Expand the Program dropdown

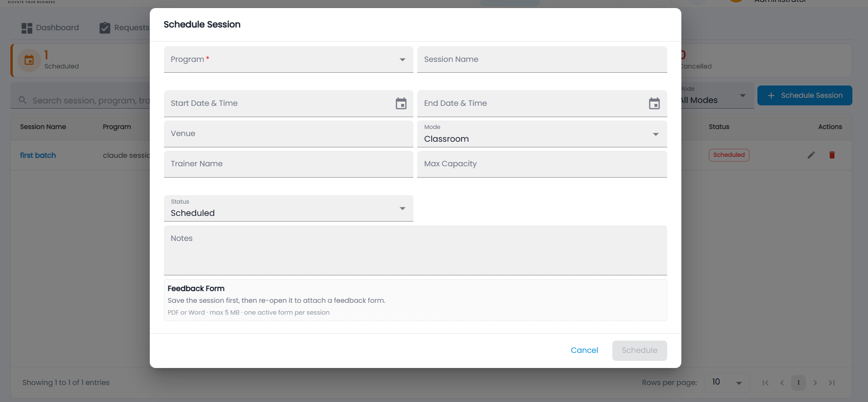tap(288, 60)
